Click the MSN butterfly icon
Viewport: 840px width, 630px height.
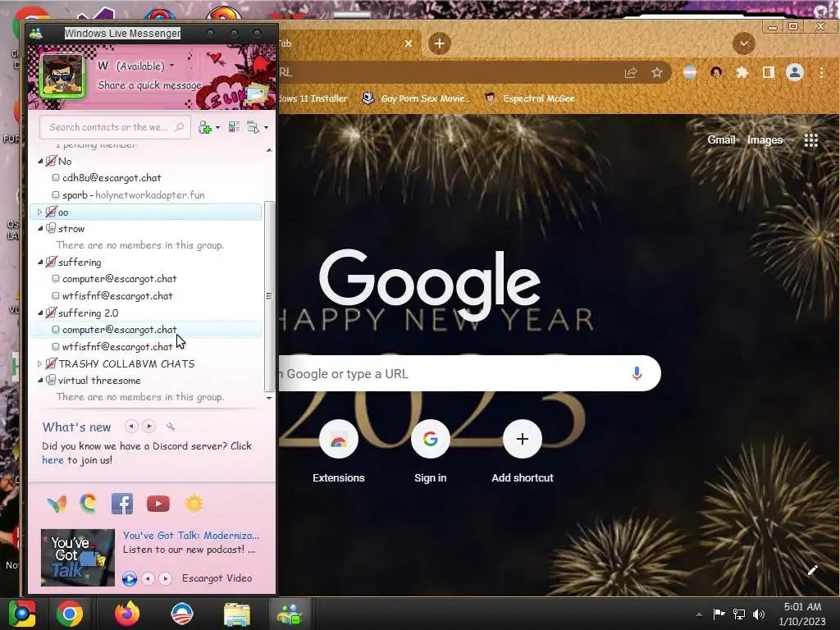(x=57, y=504)
